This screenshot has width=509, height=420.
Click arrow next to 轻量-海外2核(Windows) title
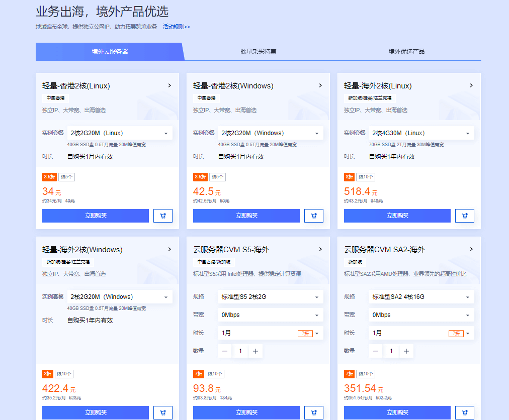[x=169, y=249]
